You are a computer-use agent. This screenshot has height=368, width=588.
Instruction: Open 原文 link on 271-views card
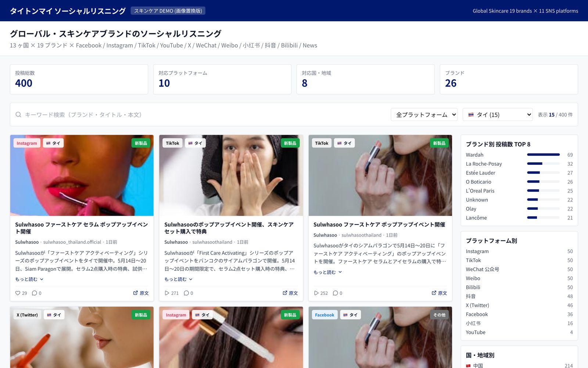[290, 293]
